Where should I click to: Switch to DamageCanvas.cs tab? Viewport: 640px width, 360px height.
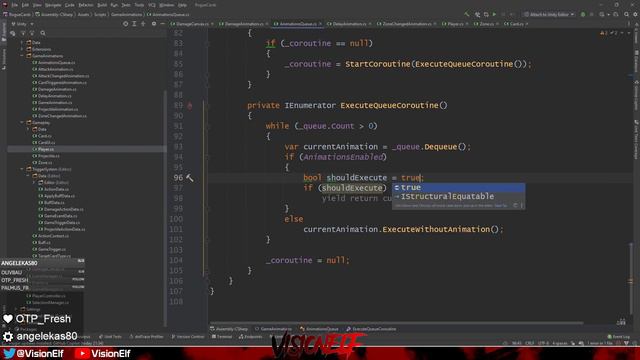tap(191, 24)
